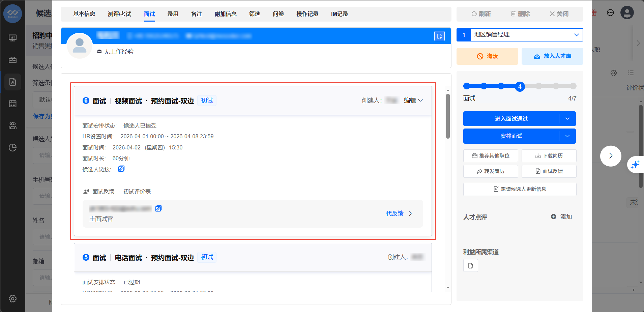Viewport: 644px width, 312px height.
Task: Click the 代反馈 link
Action: coord(395,214)
